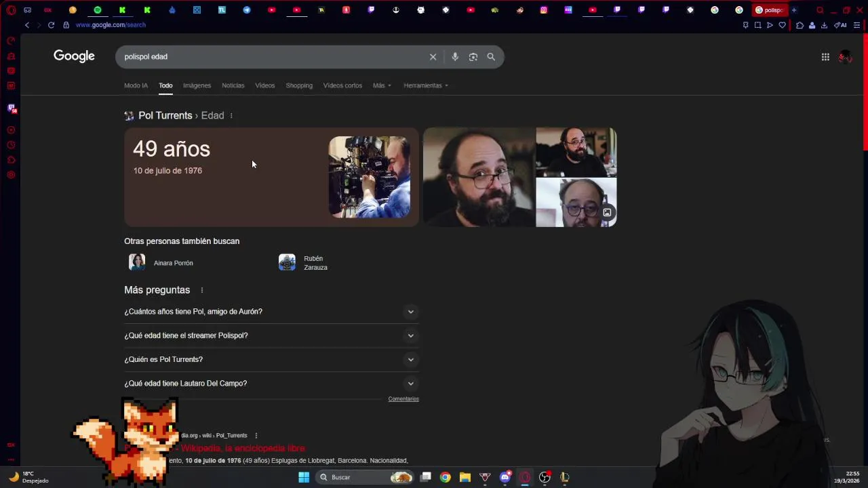Select the Modo IA tab

[136, 85]
